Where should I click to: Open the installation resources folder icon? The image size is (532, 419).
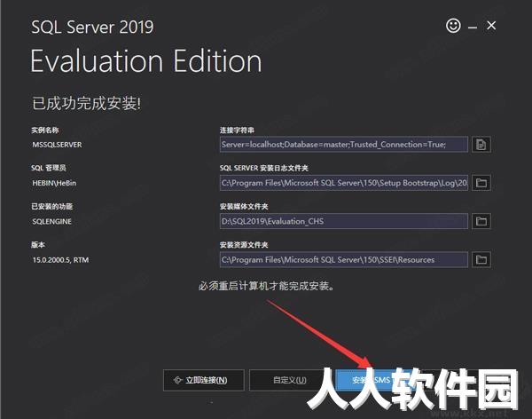click(x=481, y=259)
